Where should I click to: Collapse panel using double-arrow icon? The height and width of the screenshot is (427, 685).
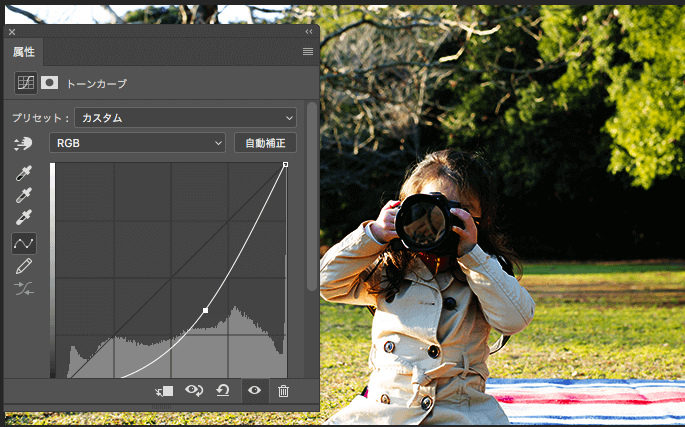(308, 32)
